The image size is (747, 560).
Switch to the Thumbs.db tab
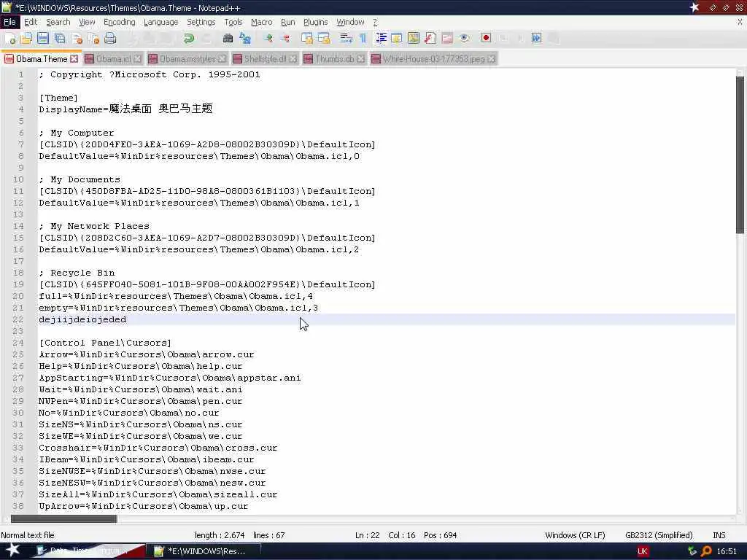point(334,59)
